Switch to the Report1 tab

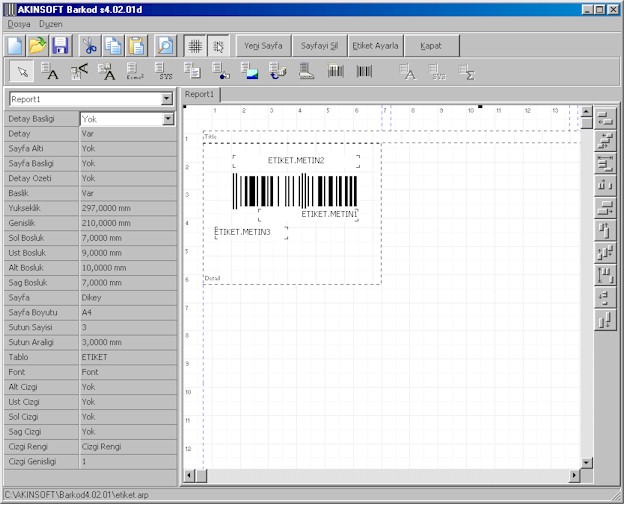pos(199,94)
